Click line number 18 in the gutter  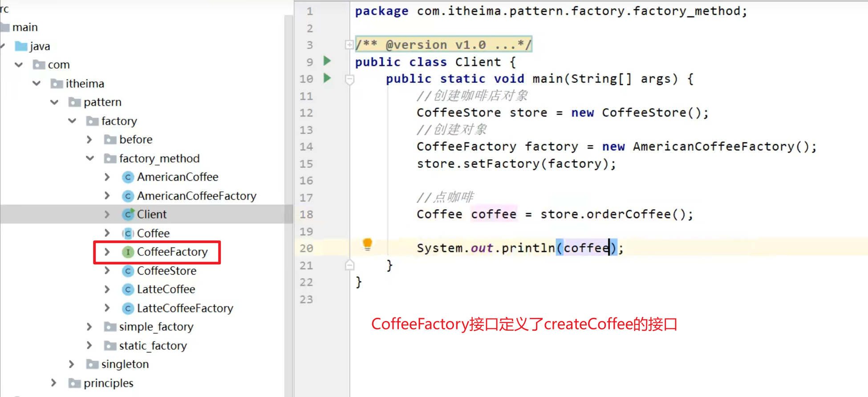(x=306, y=215)
